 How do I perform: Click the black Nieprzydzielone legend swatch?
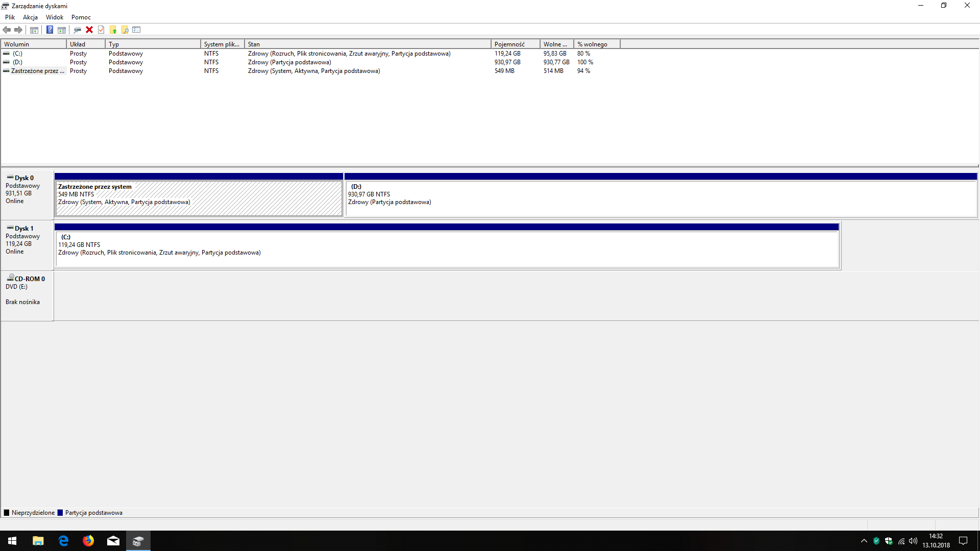coord(7,513)
